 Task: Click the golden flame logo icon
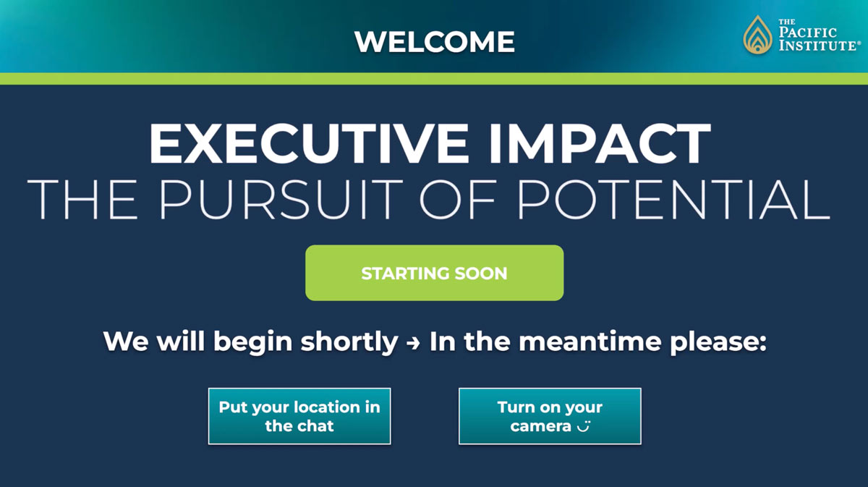click(758, 35)
